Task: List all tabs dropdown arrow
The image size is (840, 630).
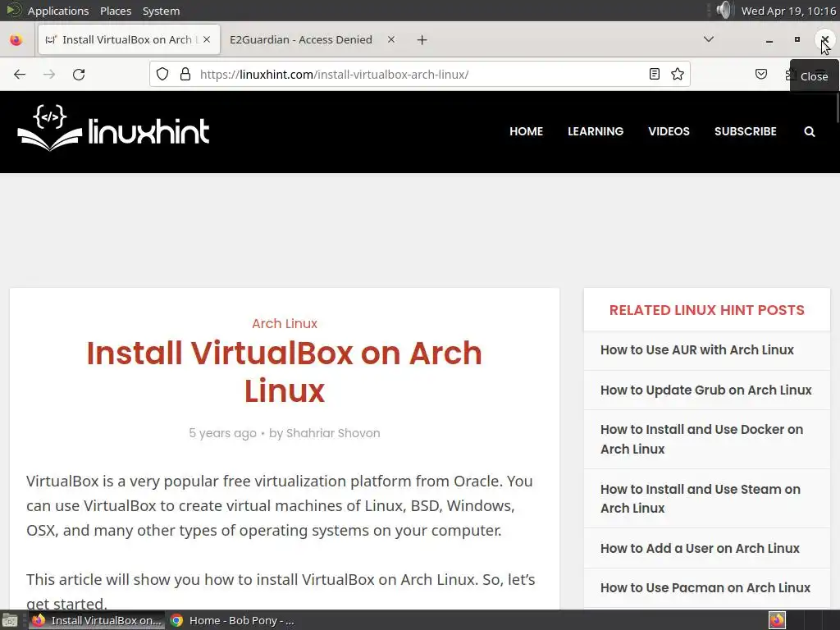Action: [x=709, y=39]
